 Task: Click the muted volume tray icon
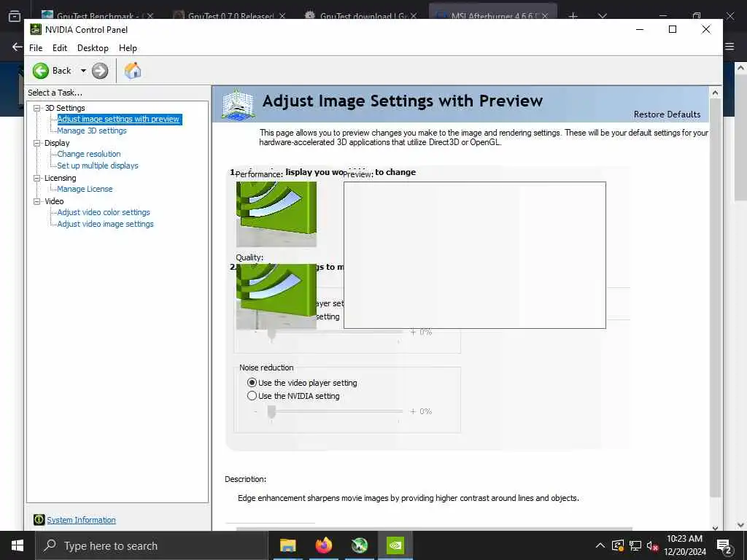(652, 545)
